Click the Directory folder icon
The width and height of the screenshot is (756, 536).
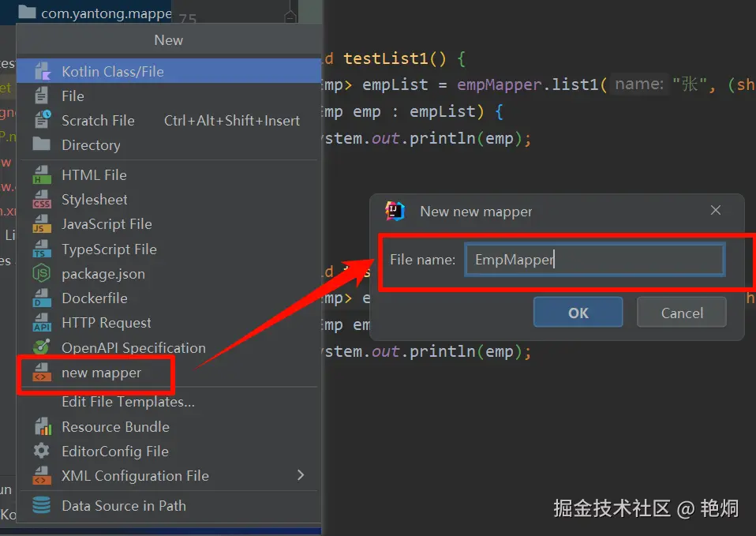pyautogui.click(x=42, y=144)
